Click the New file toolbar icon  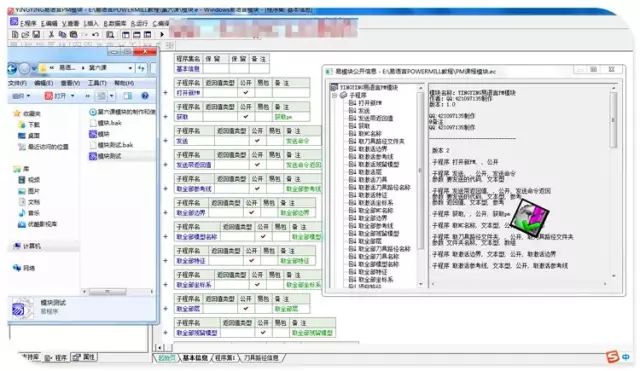pos(15,34)
